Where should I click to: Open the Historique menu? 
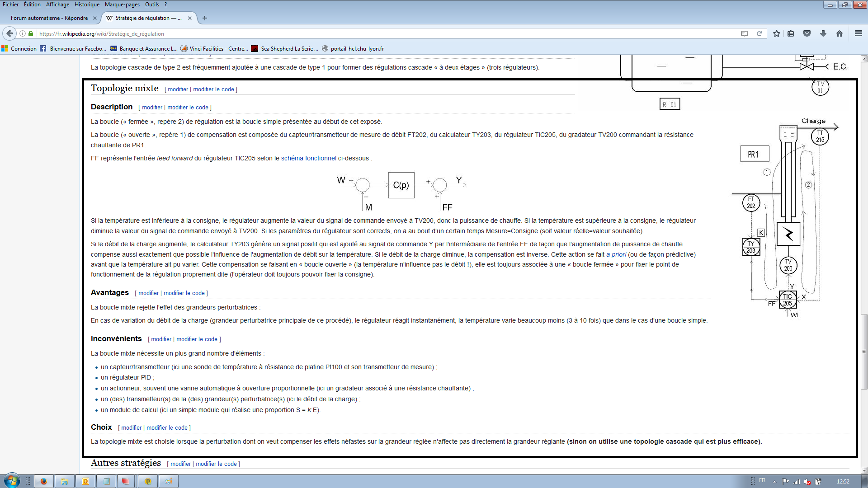coord(87,5)
